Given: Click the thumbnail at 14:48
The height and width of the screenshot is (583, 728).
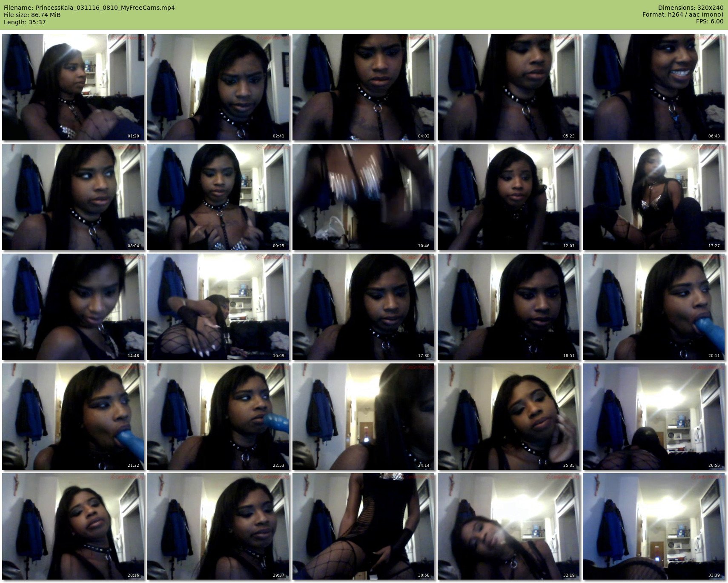Looking at the screenshot, I should (73, 307).
